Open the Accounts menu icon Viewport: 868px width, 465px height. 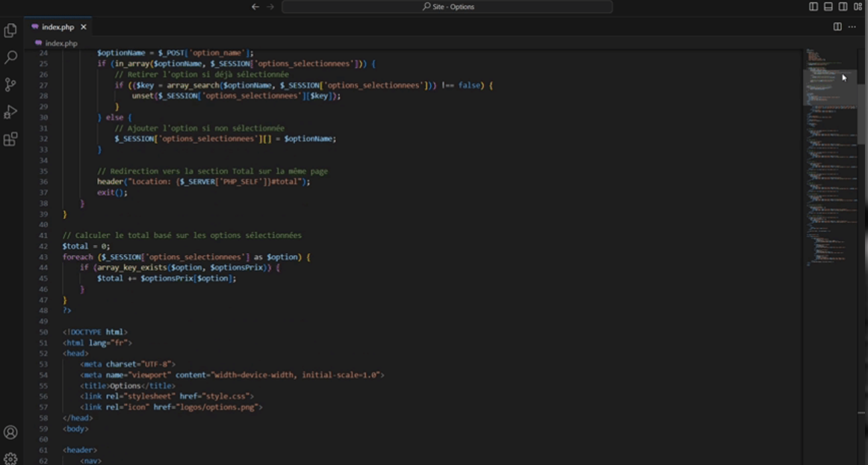pyautogui.click(x=10, y=432)
